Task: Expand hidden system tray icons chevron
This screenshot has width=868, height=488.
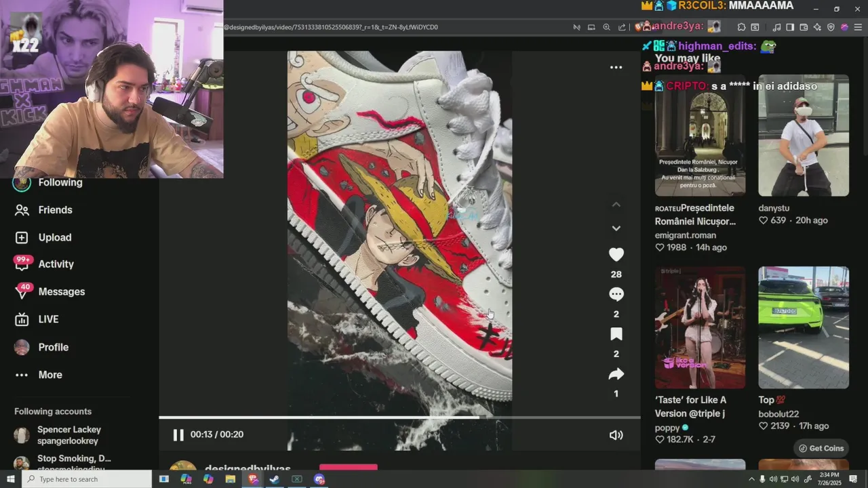Action: click(x=751, y=479)
